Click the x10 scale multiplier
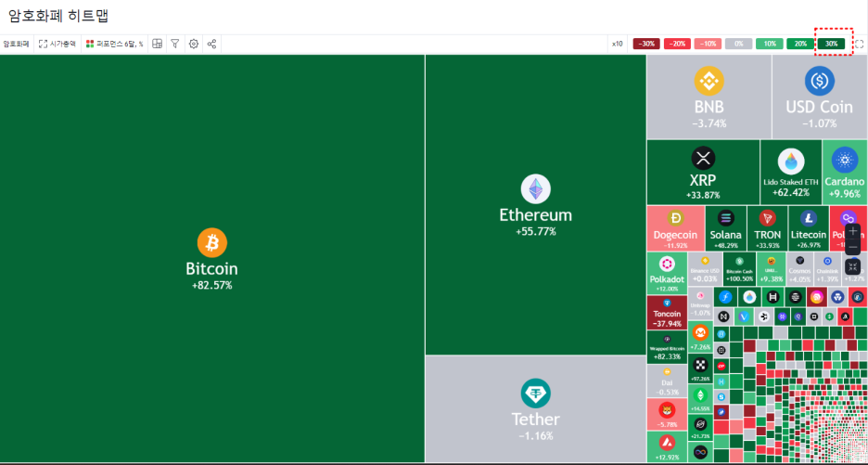This screenshot has height=465, width=868. tap(618, 44)
